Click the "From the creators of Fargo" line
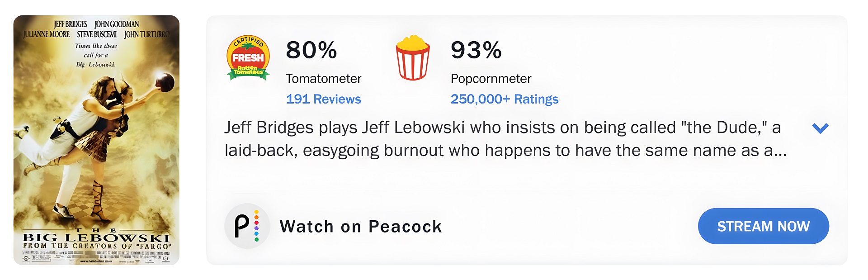868x280 pixels. (97, 246)
